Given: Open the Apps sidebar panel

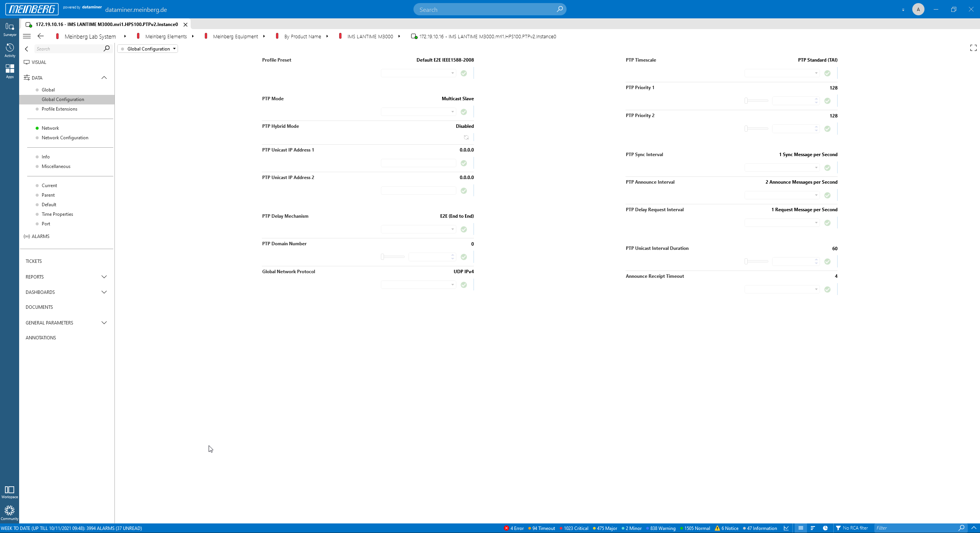Looking at the screenshot, I should tap(10, 71).
